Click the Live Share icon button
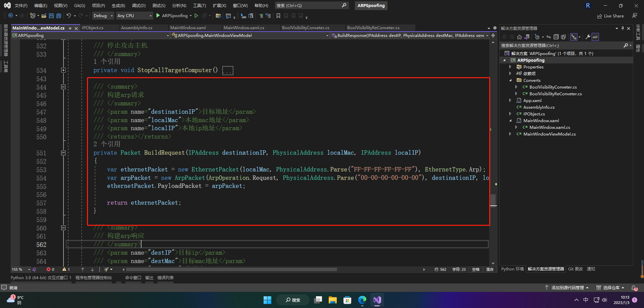 tap(610, 16)
